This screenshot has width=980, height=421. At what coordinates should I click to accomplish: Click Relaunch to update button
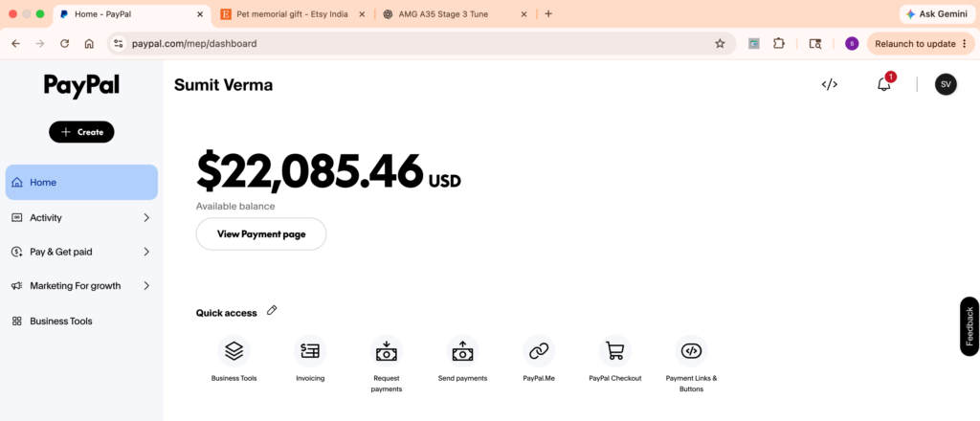pyautogui.click(x=921, y=44)
